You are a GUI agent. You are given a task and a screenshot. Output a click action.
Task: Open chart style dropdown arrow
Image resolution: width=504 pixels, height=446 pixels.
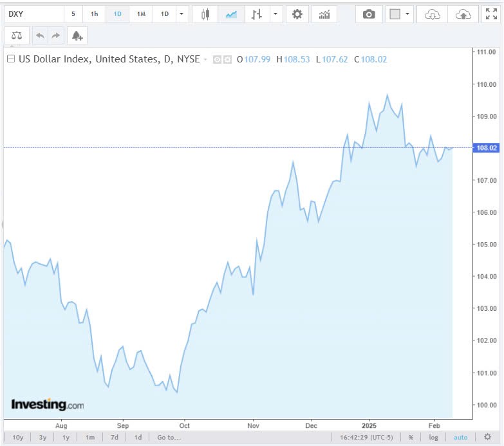pyautogui.click(x=275, y=14)
